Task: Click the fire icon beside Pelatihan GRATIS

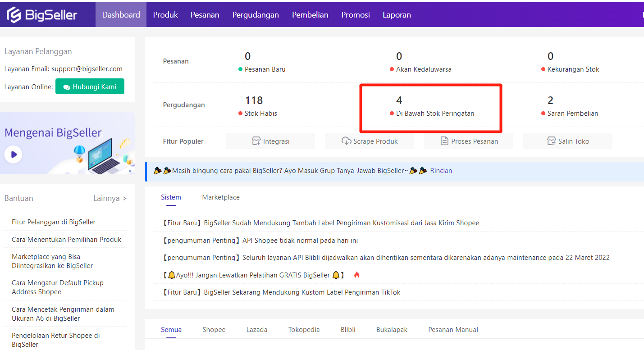Action: pos(356,275)
